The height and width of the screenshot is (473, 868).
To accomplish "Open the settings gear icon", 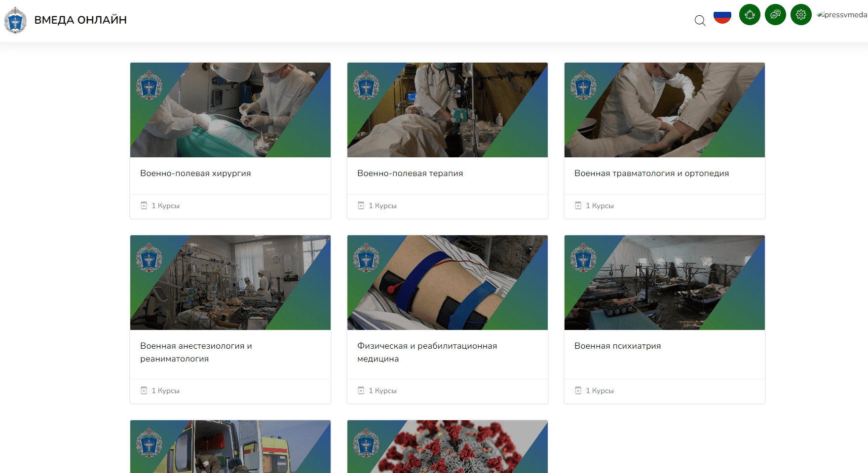I will point(801,15).
